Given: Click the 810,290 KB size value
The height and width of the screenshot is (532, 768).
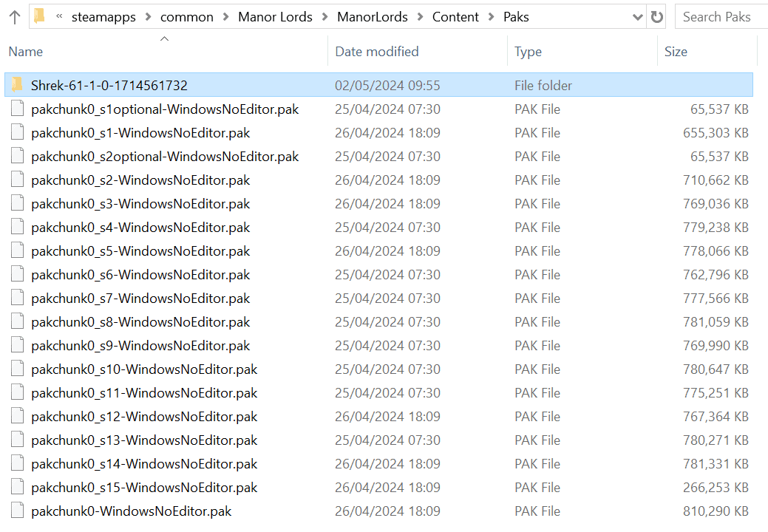Looking at the screenshot, I should pyautogui.click(x=716, y=511).
